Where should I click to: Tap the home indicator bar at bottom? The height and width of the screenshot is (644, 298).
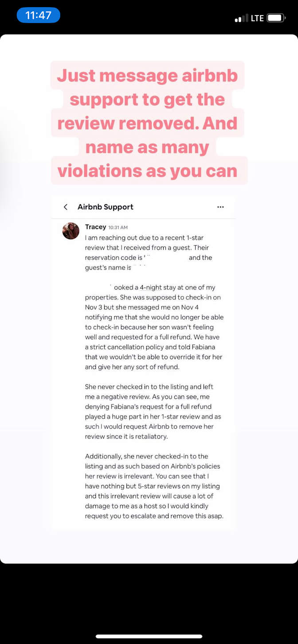pyautogui.click(x=149, y=636)
